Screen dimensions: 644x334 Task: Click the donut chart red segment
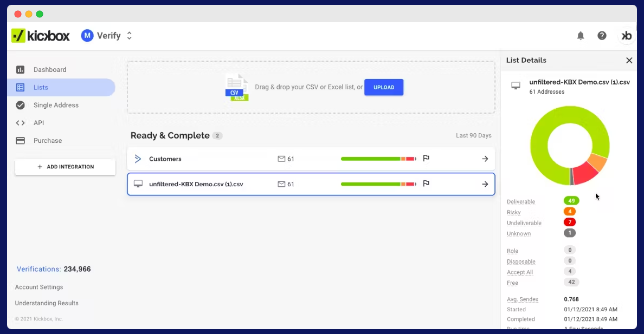point(584,173)
